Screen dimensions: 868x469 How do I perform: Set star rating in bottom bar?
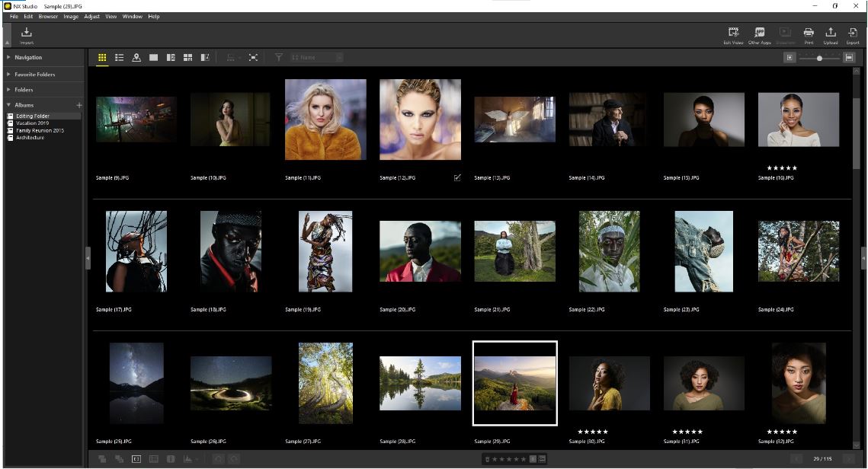(509, 459)
